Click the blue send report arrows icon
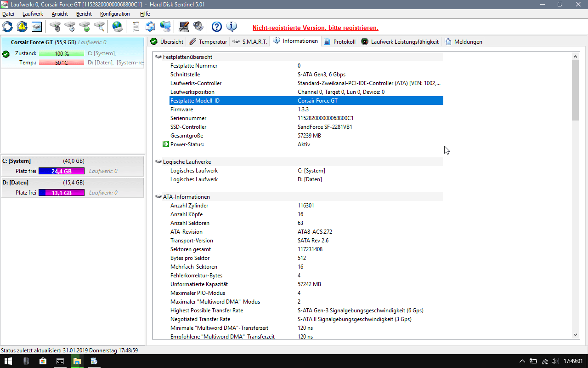Screen dimensions: 588x368 pos(150,27)
